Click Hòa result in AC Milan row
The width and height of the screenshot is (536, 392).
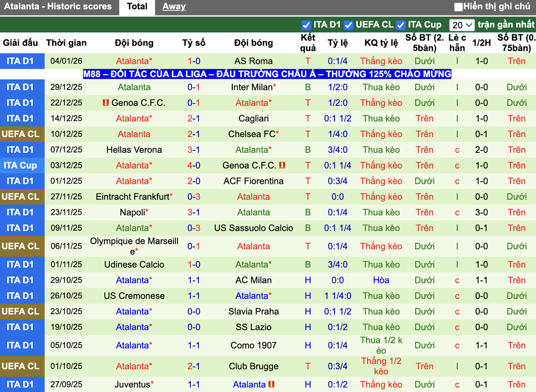pos(381,280)
